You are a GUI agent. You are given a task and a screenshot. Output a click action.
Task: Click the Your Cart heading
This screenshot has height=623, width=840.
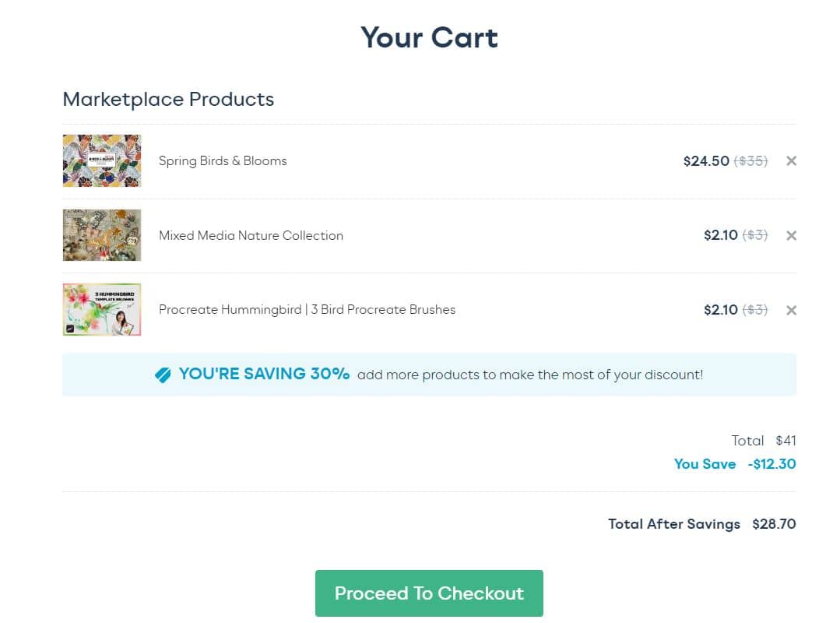point(429,37)
